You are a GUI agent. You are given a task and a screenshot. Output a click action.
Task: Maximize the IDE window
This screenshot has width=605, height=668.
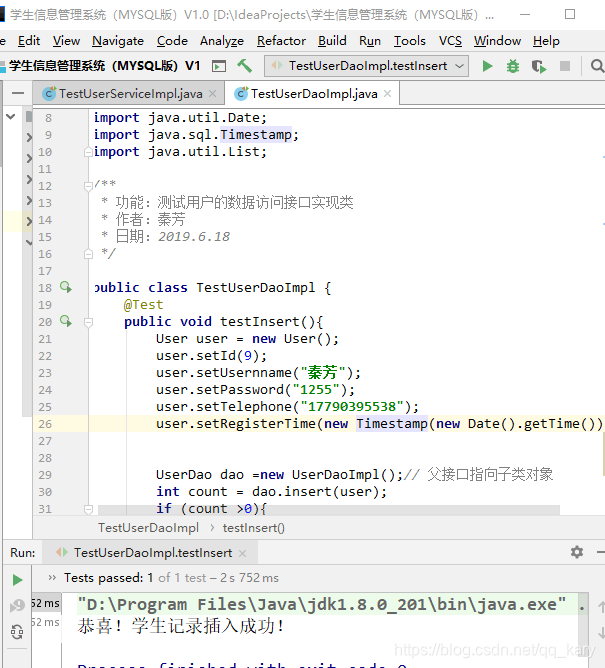point(570,14)
